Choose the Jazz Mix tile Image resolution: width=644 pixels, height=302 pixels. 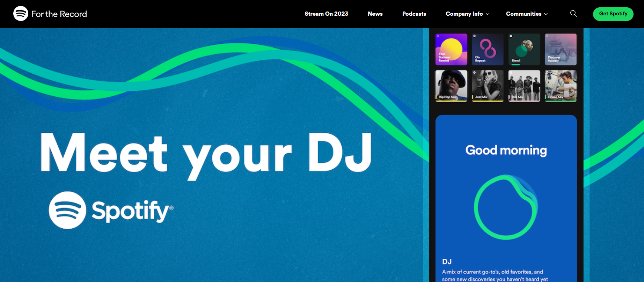click(488, 86)
